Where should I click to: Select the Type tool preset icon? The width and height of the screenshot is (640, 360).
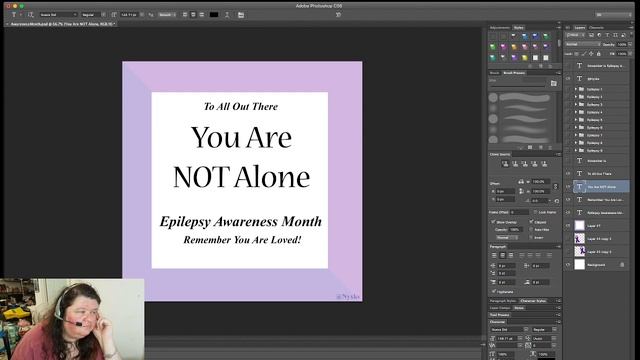[x=13, y=15]
